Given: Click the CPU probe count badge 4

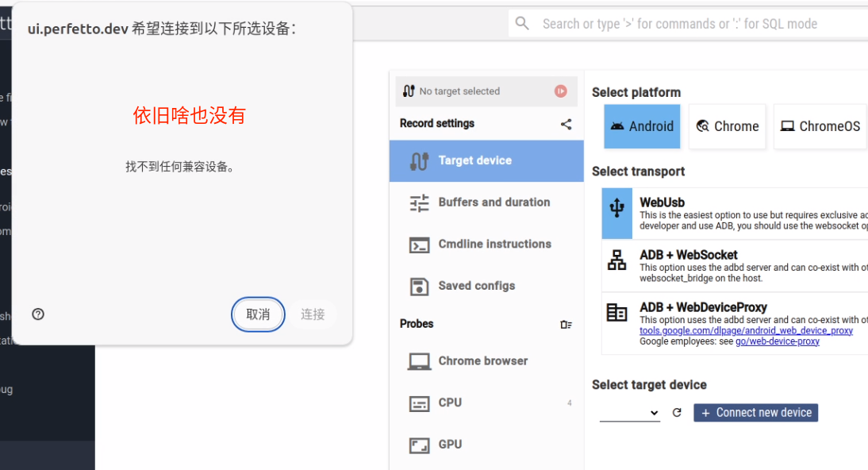Looking at the screenshot, I should [569, 403].
